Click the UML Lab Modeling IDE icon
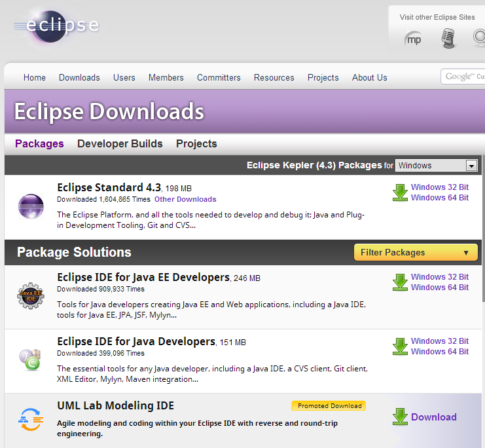 click(x=31, y=420)
